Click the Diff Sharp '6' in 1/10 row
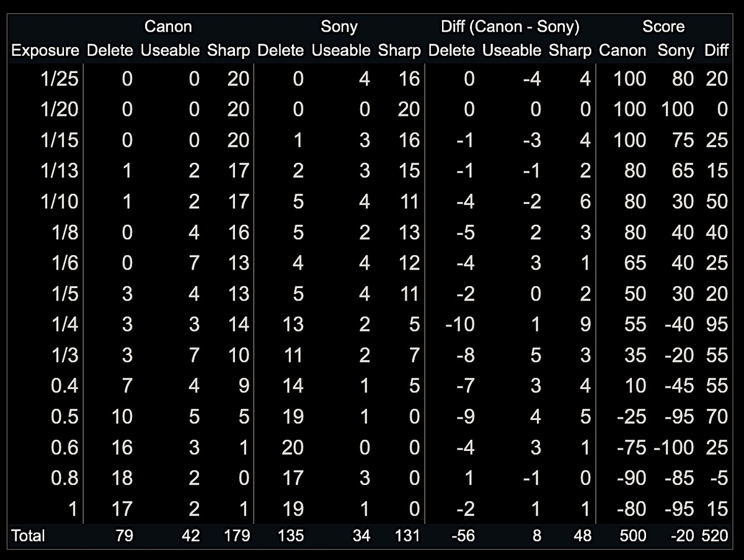Image resolution: width=744 pixels, height=560 pixels. coord(586,201)
